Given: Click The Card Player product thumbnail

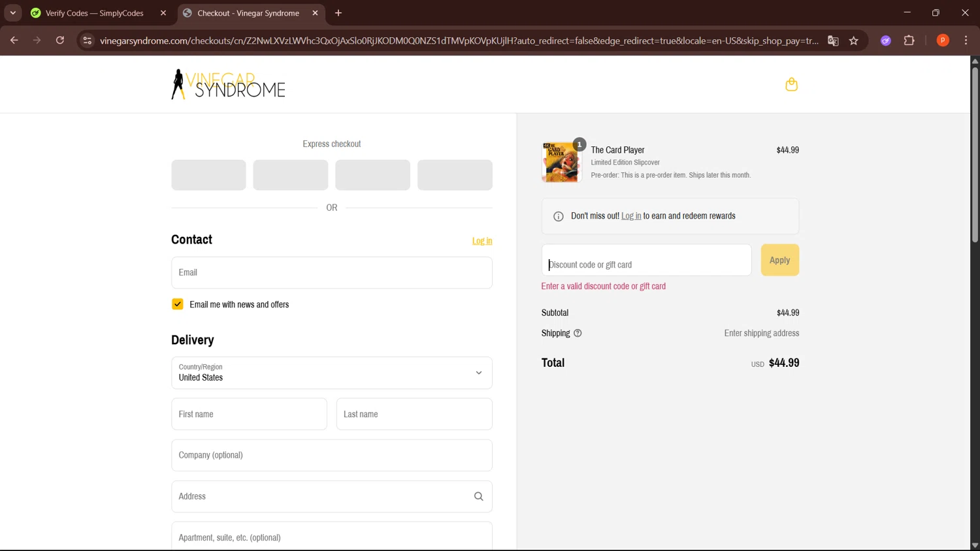Looking at the screenshot, I should tap(561, 162).
